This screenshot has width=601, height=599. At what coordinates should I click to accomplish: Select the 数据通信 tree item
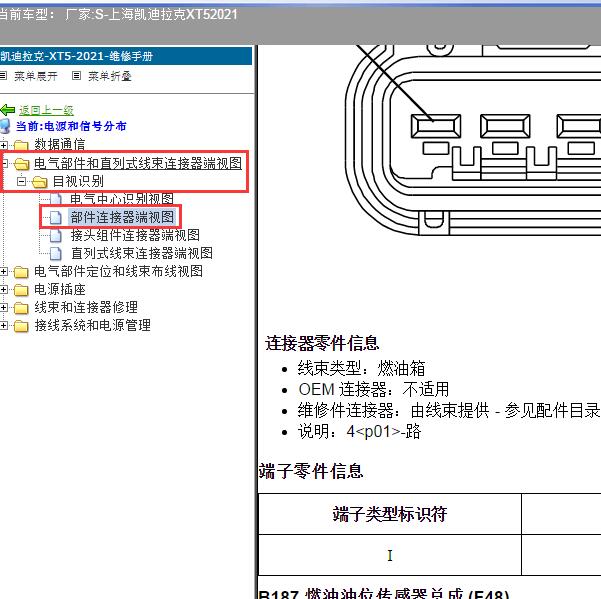click(x=59, y=144)
